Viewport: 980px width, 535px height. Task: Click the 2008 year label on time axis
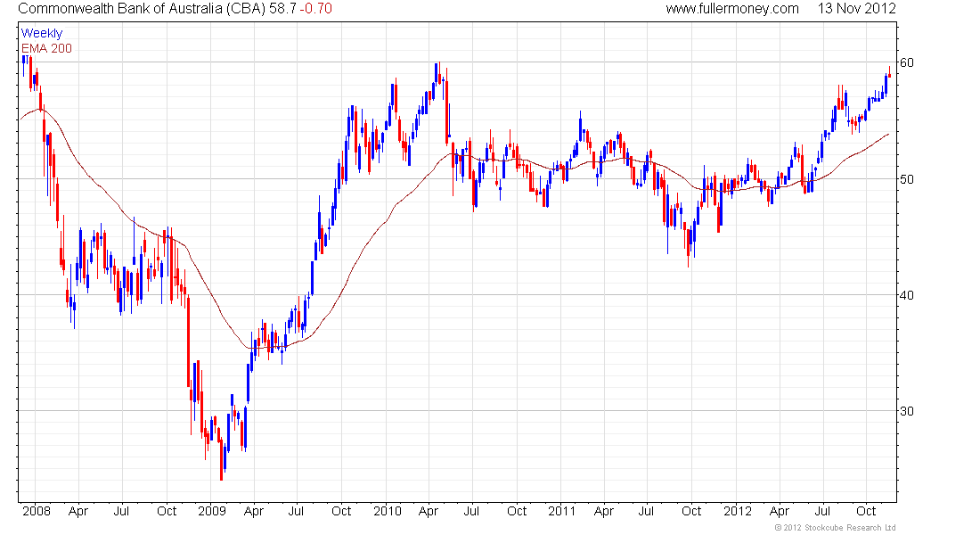click(x=37, y=511)
